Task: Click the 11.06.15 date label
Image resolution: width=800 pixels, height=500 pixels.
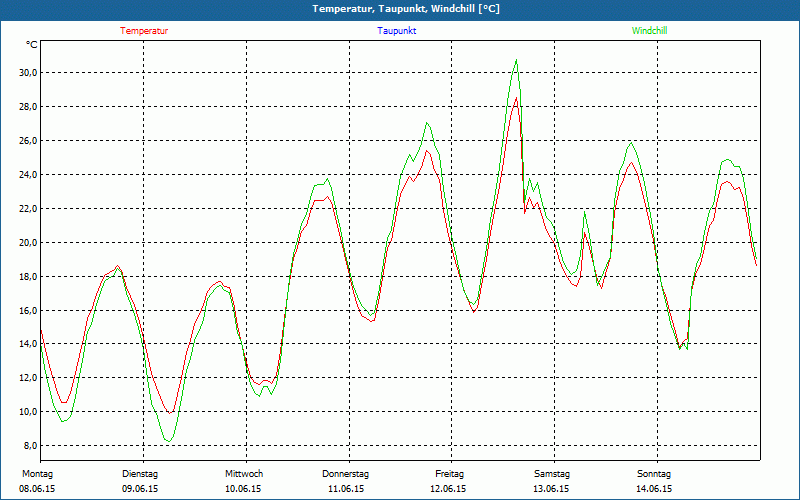Action: (346, 489)
